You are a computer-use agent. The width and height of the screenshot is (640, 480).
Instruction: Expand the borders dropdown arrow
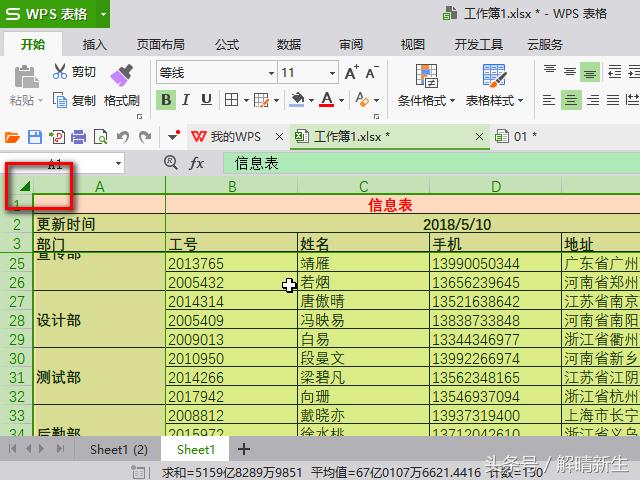click(246, 100)
